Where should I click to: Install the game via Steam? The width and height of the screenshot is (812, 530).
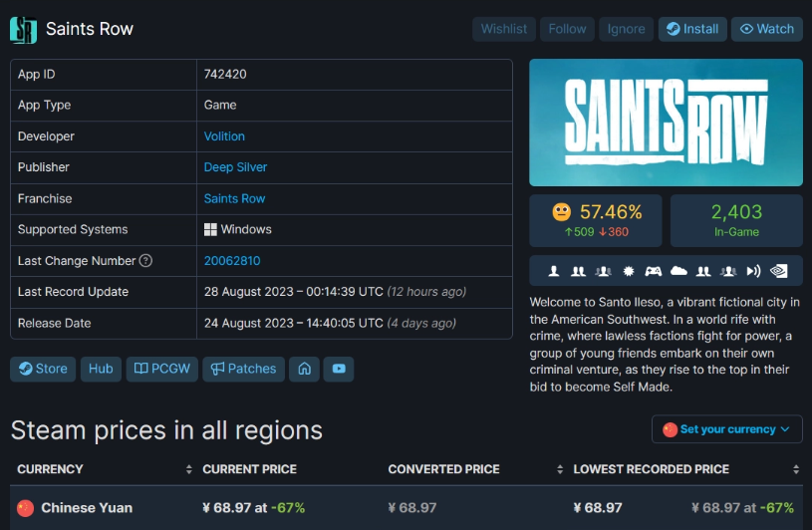pos(692,29)
